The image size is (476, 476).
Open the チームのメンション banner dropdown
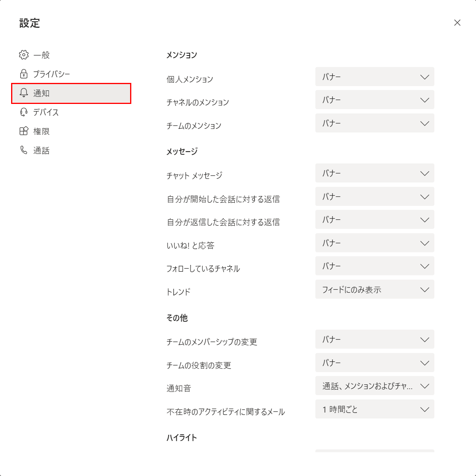(x=375, y=123)
